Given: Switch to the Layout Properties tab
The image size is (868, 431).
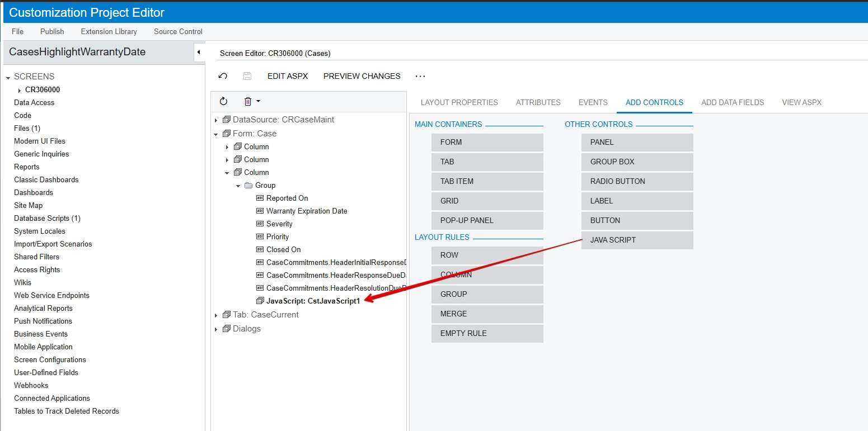Looking at the screenshot, I should (459, 102).
